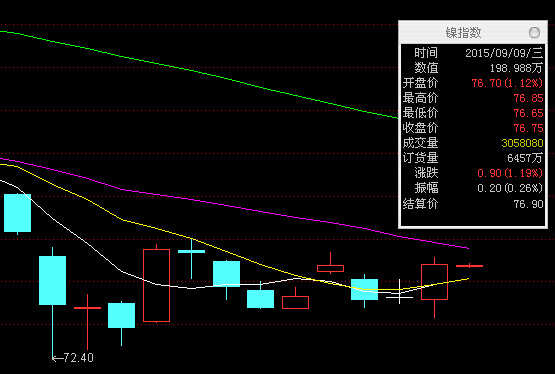
Task: Select the tall hollow red candlestick after the small cyan one
Action: (156, 284)
